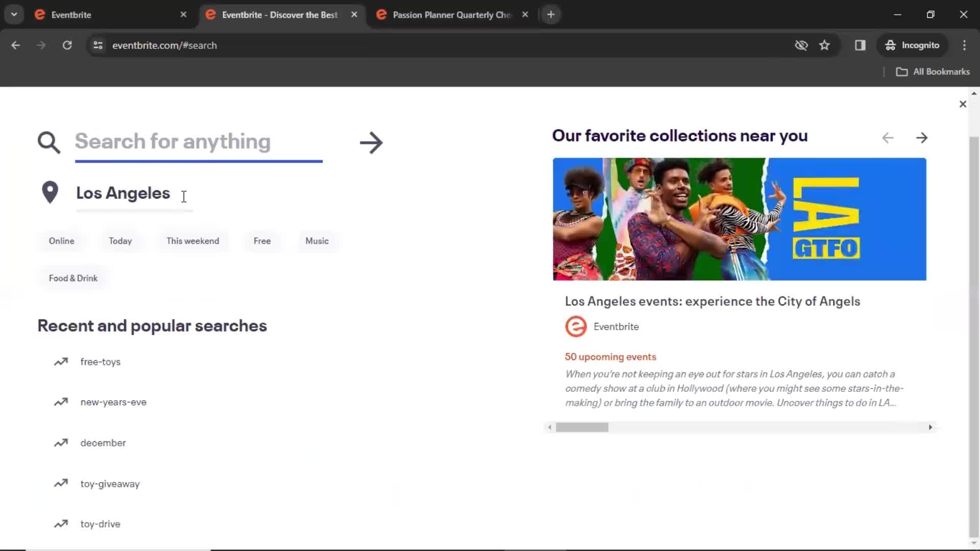Open the tab search dropdown
The width and height of the screenshot is (980, 551).
coord(14,14)
